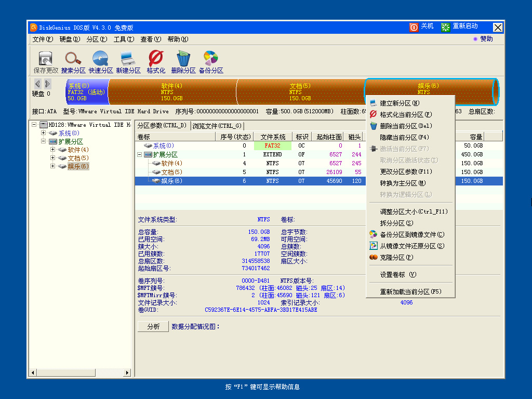
Task: Click DiskGenius logo in title bar
Action: click(x=34, y=28)
